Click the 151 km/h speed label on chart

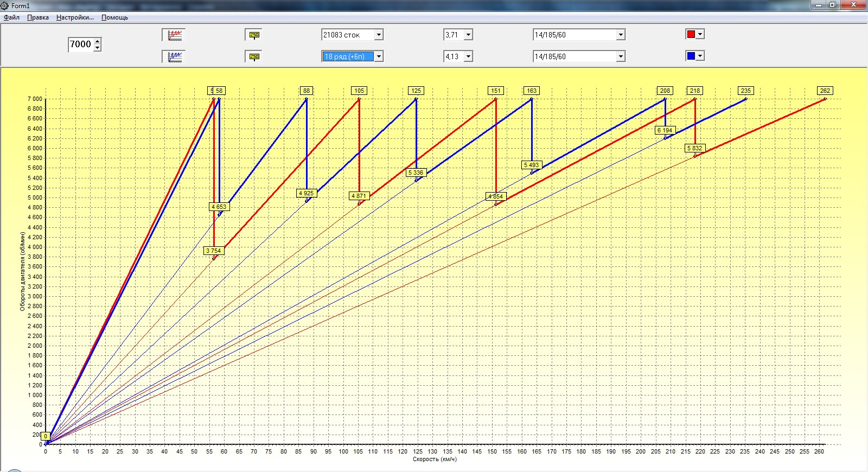coord(495,91)
